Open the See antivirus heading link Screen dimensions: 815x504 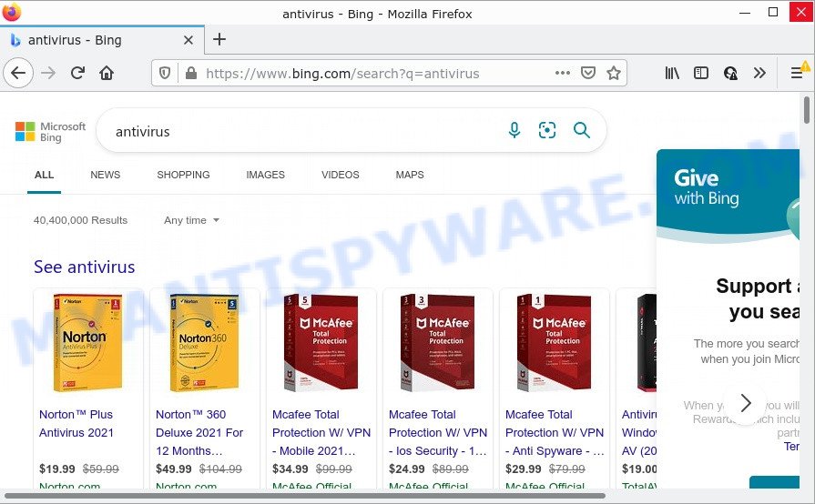tap(84, 267)
